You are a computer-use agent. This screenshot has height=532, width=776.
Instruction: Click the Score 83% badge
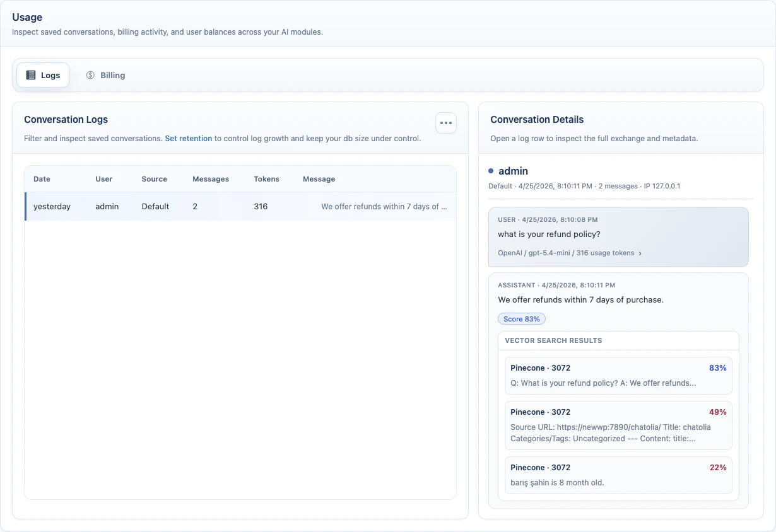(522, 318)
